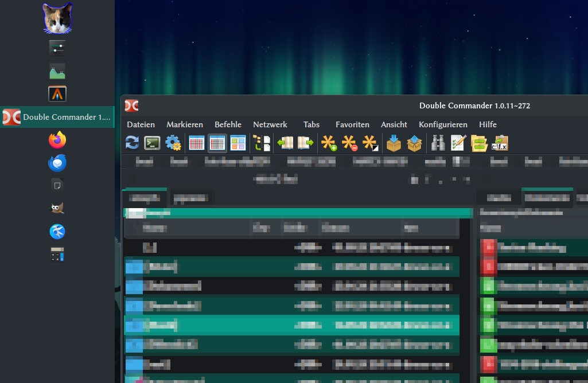Image resolution: width=588 pixels, height=383 pixels.
Task: Click the synchronize directories folder icon
Action: click(x=479, y=143)
